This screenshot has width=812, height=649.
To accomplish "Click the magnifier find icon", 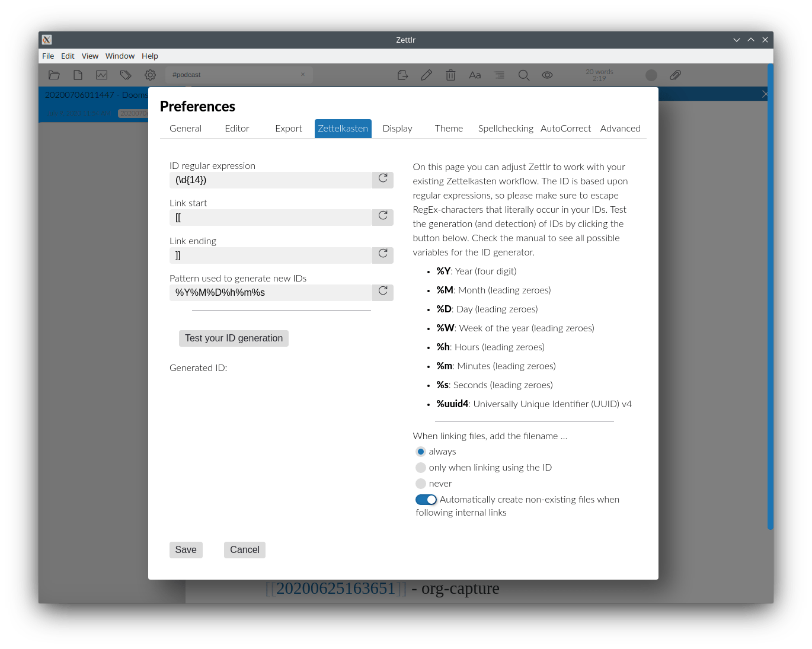I will (x=524, y=75).
